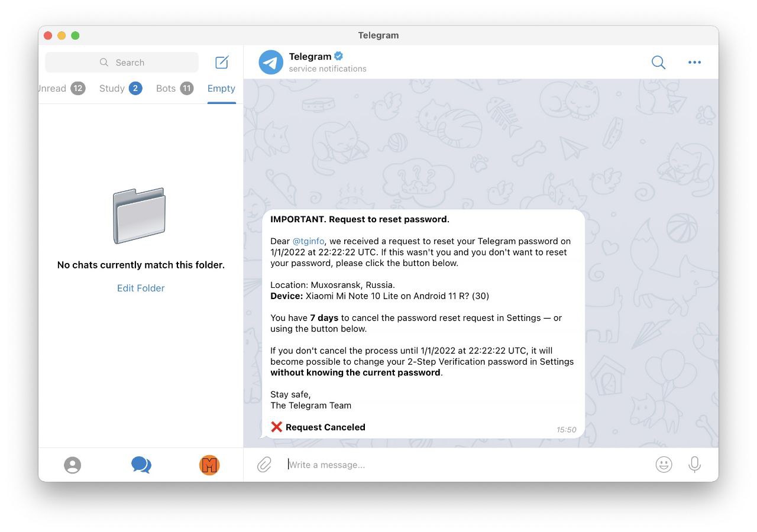Click the gray folder illustration
Viewport: 757px width, 532px height.
[140, 216]
